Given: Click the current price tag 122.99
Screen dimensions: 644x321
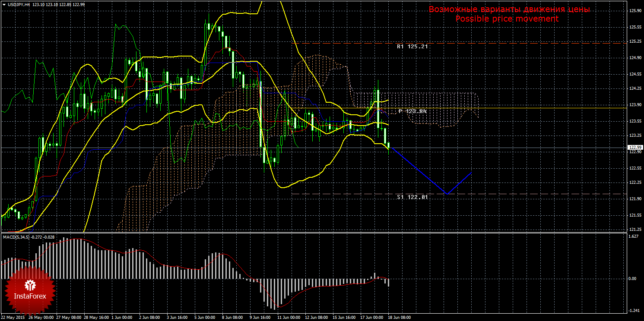Looking at the screenshot, I should [634, 148].
